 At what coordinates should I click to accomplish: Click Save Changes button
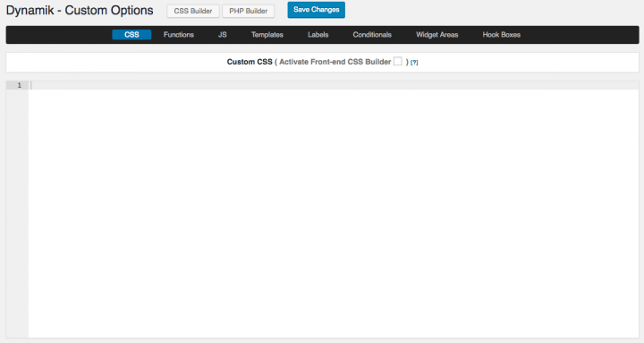(x=317, y=10)
